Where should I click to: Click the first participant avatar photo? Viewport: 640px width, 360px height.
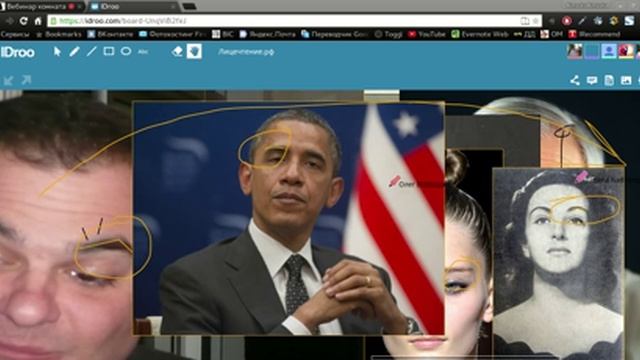[575, 51]
